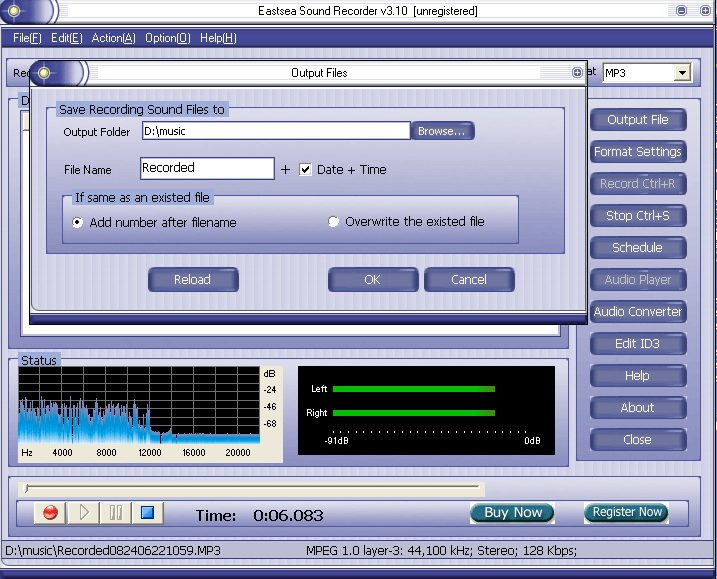Select Overwrite the existed file option

[x=334, y=222]
